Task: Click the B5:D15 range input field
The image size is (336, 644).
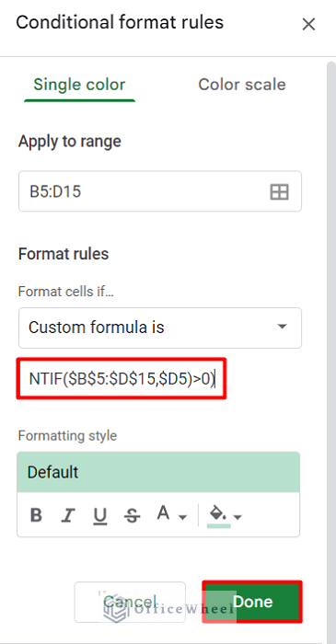Action: 160,191
